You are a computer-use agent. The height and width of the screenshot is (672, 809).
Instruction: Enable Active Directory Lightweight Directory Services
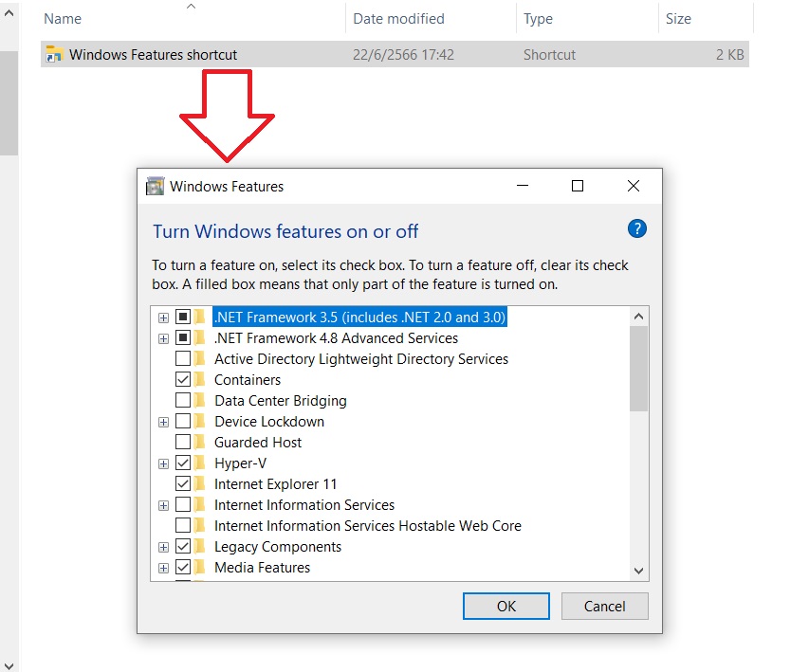(x=185, y=358)
